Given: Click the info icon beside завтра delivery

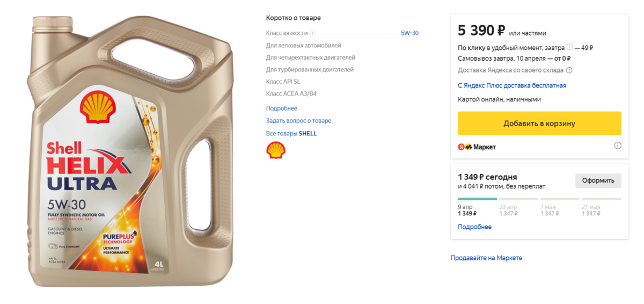Looking at the screenshot, I should pos(569,47).
